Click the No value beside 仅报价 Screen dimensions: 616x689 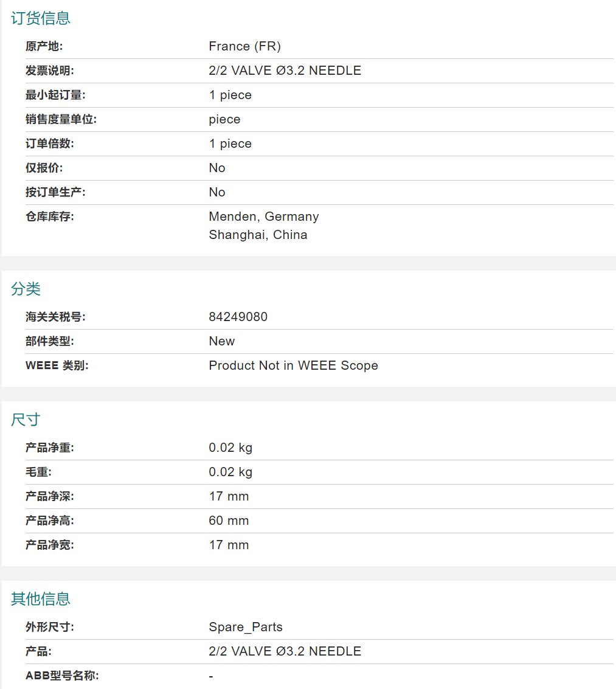coord(217,168)
